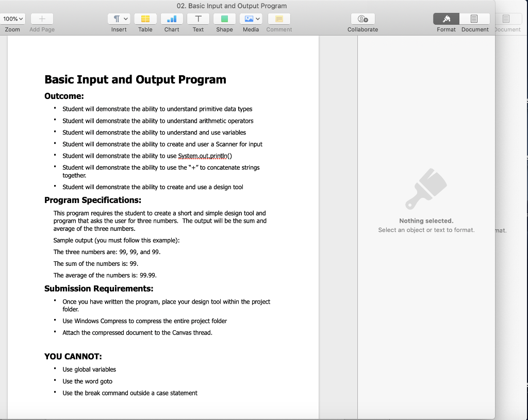
Task: Insert a Table from the toolbar
Action: point(145,19)
